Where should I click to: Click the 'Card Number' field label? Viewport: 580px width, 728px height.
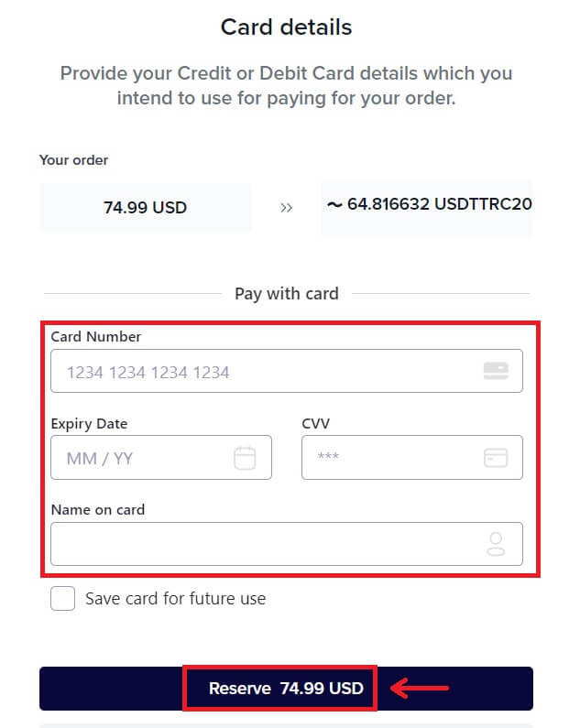click(x=96, y=337)
